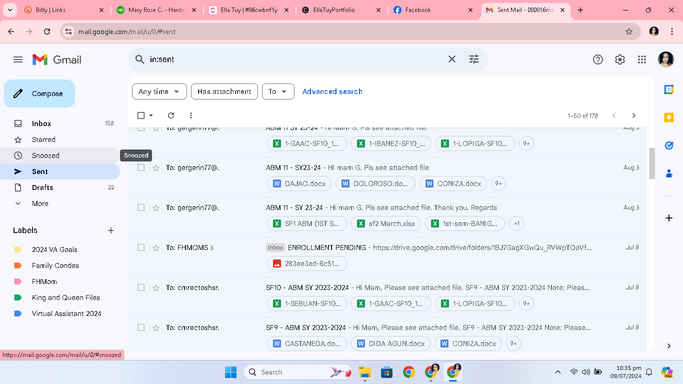Expand 9+ attachments on DAJAO.docx email
Viewport: 683px width, 384px height.
click(498, 184)
